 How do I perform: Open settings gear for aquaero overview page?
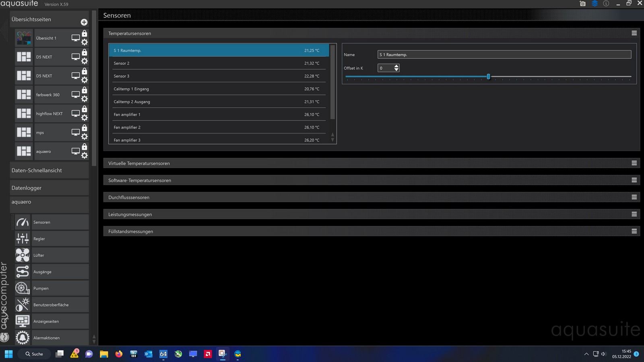tap(85, 156)
